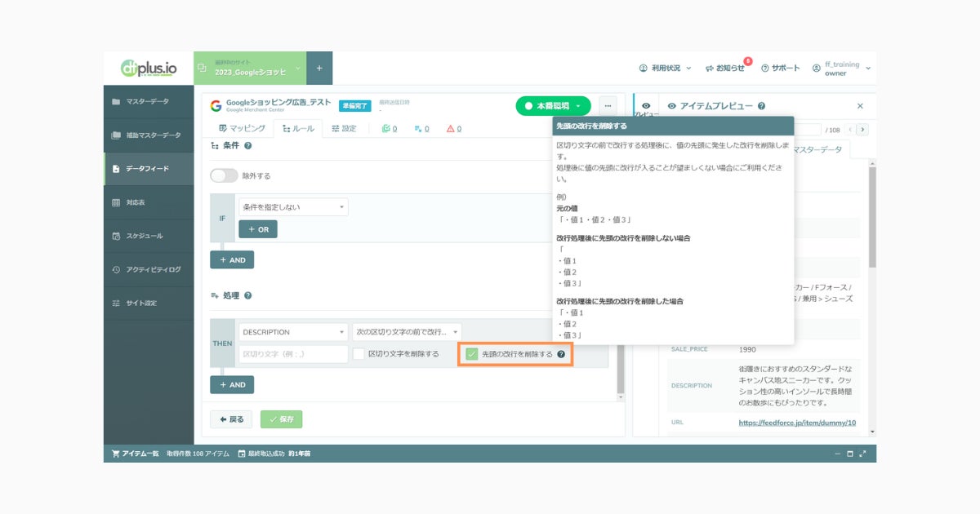The image size is (980, 514).
Task: Switch to the マッピング tab
Action: click(x=243, y=129)
